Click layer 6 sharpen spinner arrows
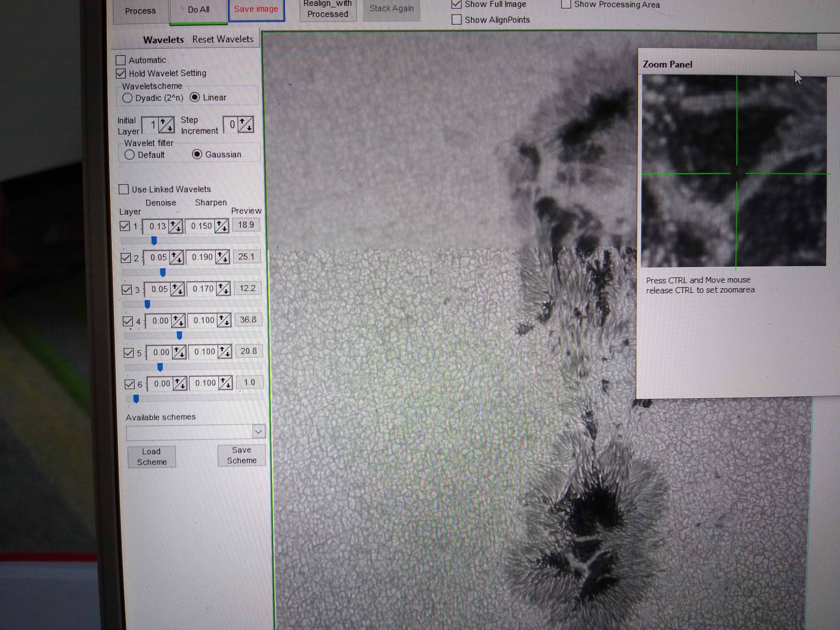The width and height of the screenshot is (840, 630). tap(226, 383)
